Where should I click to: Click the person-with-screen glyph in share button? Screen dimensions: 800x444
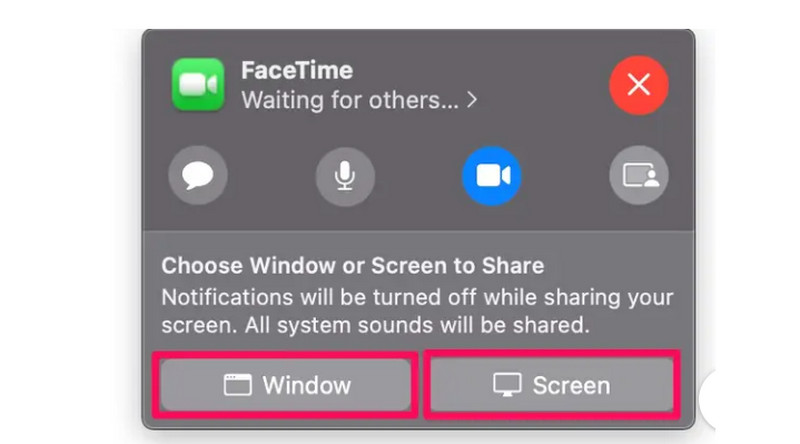pyautogui.click(x=641, y=176)
